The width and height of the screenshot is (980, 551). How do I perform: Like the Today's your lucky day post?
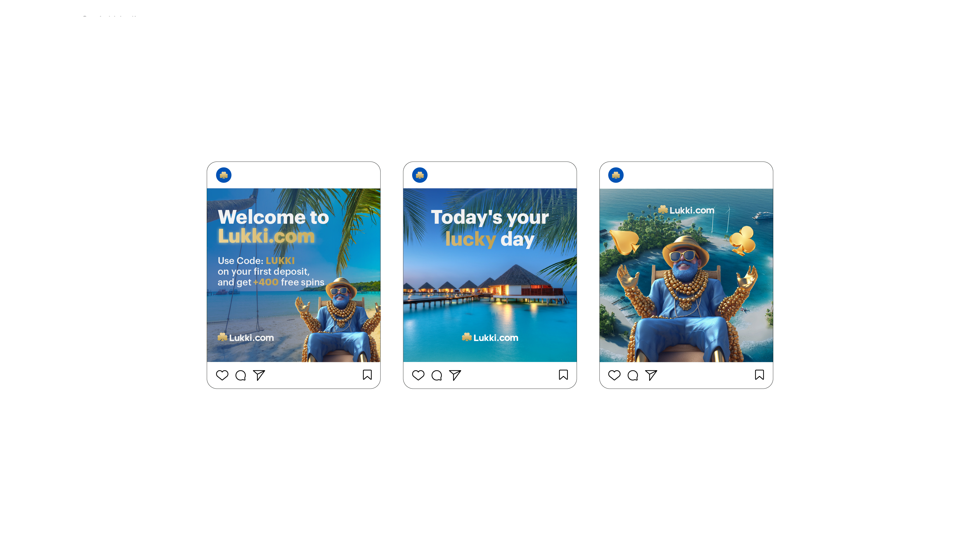(418, 375)
